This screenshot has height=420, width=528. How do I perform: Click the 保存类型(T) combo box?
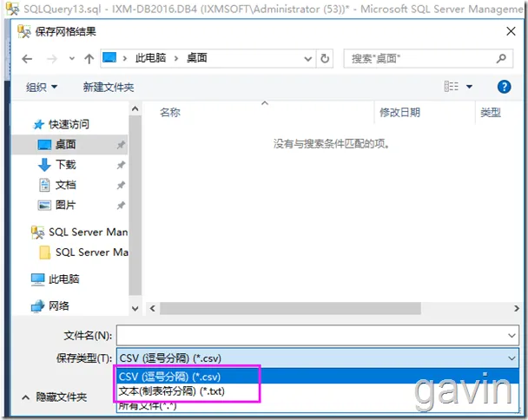tap(318, 358)
